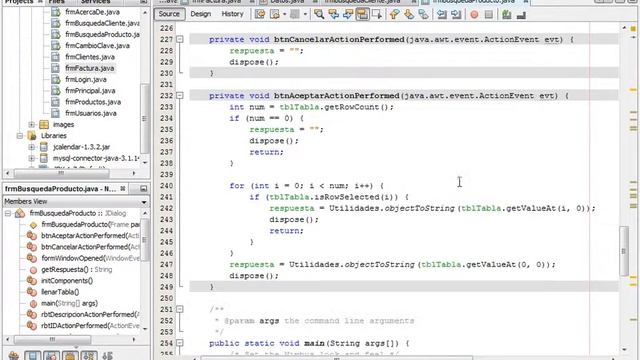640x360 pixels.
Task: Click the Comment lines toolbar icon
Action: [x=507, y=15]
